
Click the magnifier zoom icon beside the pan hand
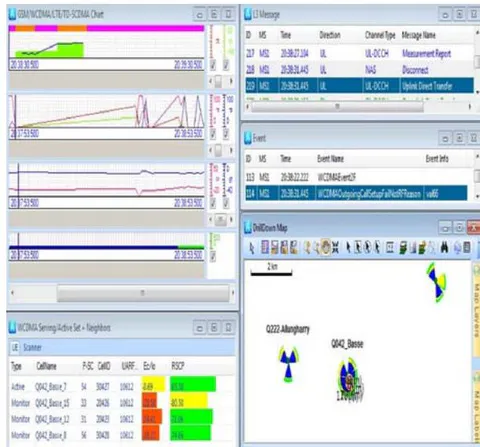(317, 248)
